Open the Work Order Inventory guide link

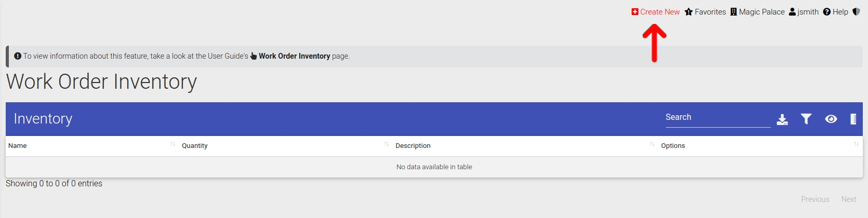click(294, 56)
